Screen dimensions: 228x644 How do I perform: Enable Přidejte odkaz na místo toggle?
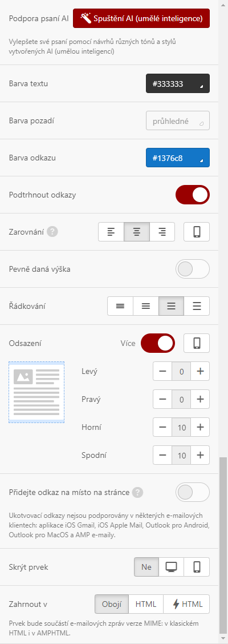pos(192,492)
